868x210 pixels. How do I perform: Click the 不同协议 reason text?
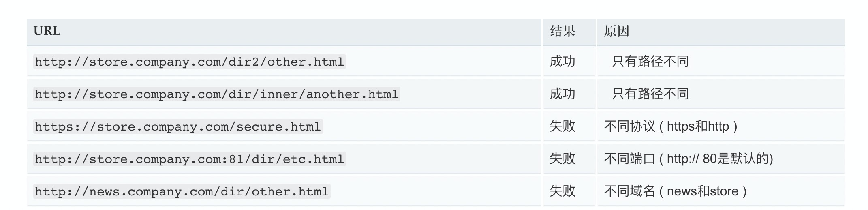[629, 126]
